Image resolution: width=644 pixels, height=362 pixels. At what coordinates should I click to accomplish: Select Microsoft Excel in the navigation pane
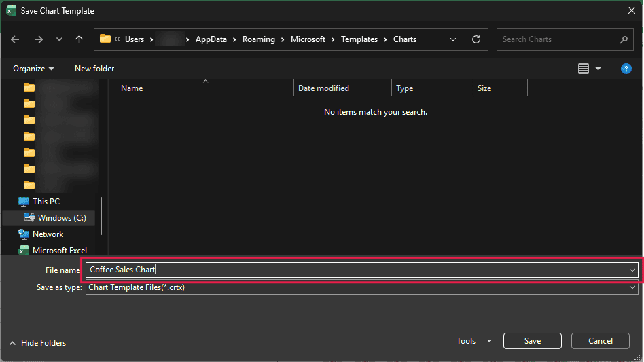click(x=60, y=251)
